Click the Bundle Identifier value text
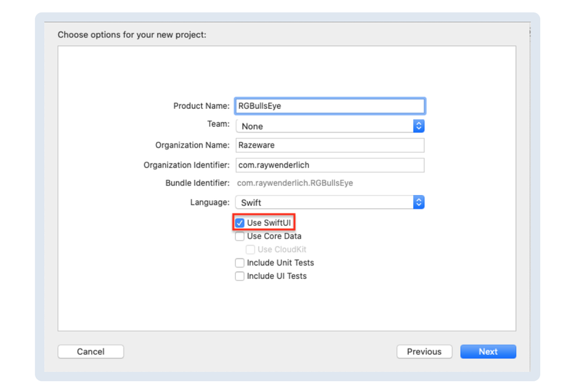The height and width of the screenshot is (392, 569). point(295,183)
